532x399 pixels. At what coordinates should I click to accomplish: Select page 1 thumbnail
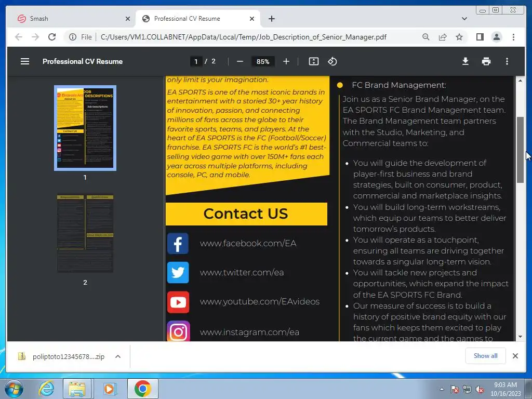[85, 128]
